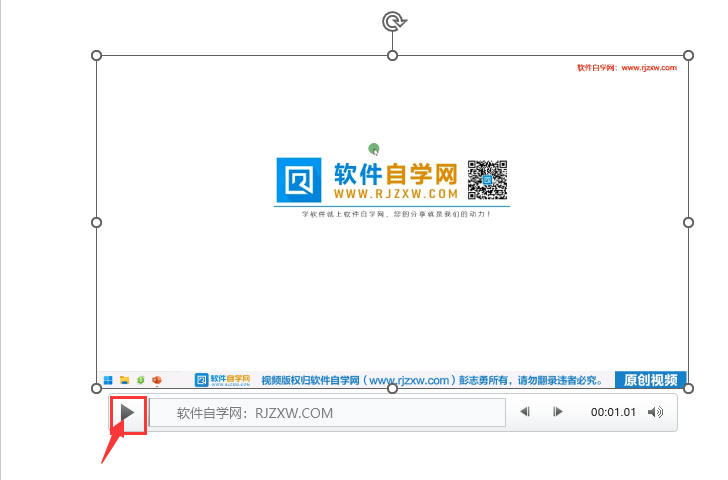Viewport: 728px width, 480px height.
Task: Click the 00:01.01 elapsed time display
Action: (613, 412)
